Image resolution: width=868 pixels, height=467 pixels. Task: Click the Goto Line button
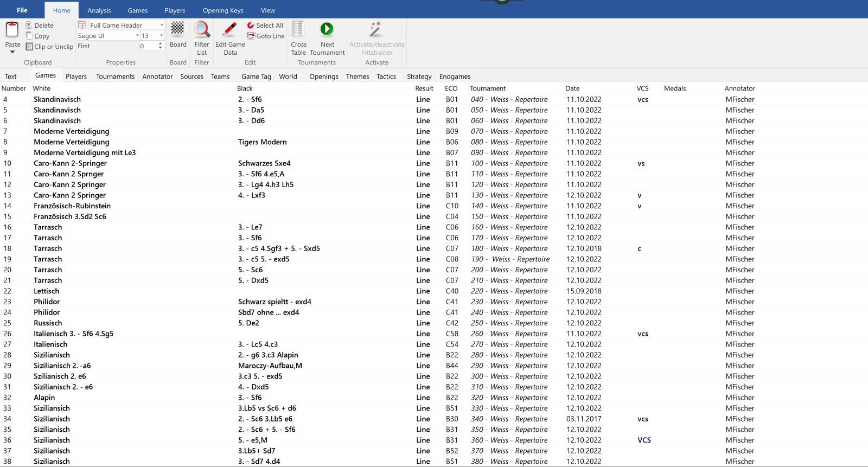coord(265,36)
